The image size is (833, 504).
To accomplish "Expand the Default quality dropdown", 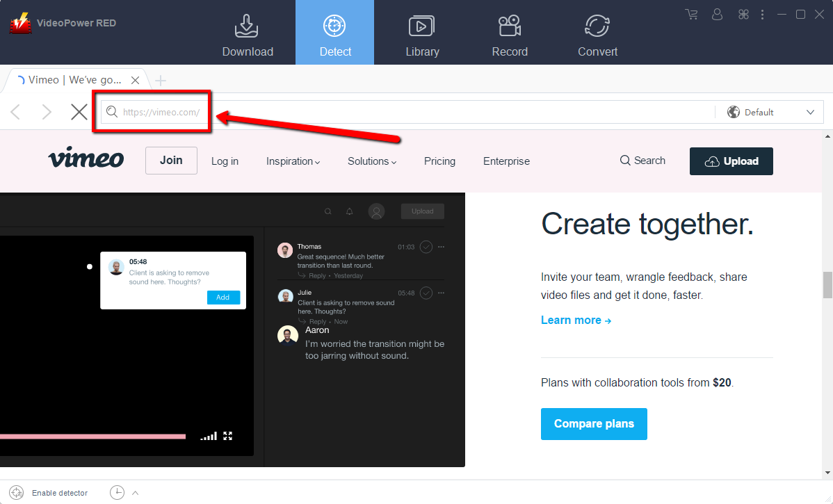I will [810, 112].
